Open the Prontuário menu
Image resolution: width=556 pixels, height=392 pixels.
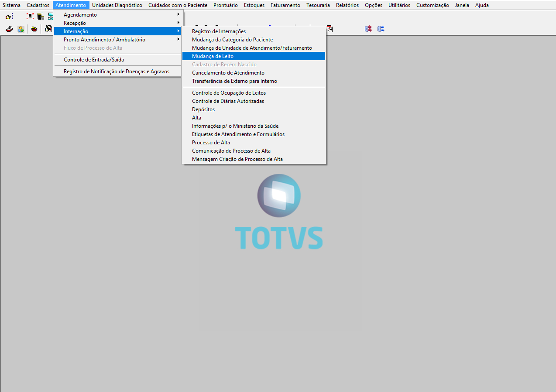[226, 5]
